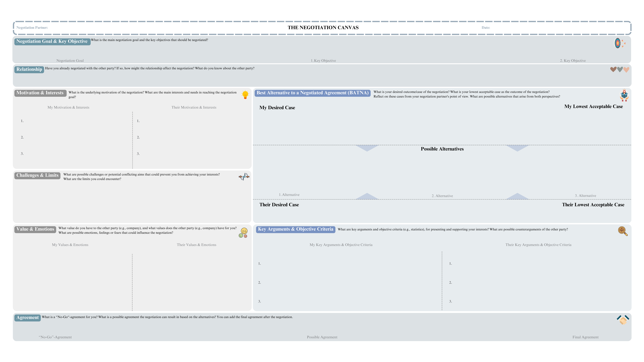Click the 3. Alternative label

585,196
